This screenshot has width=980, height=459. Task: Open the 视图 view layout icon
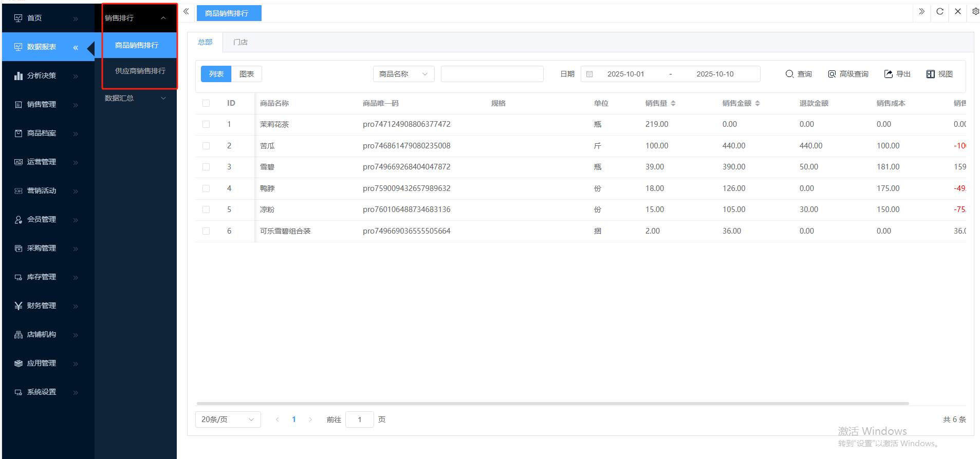pos(931,74)
